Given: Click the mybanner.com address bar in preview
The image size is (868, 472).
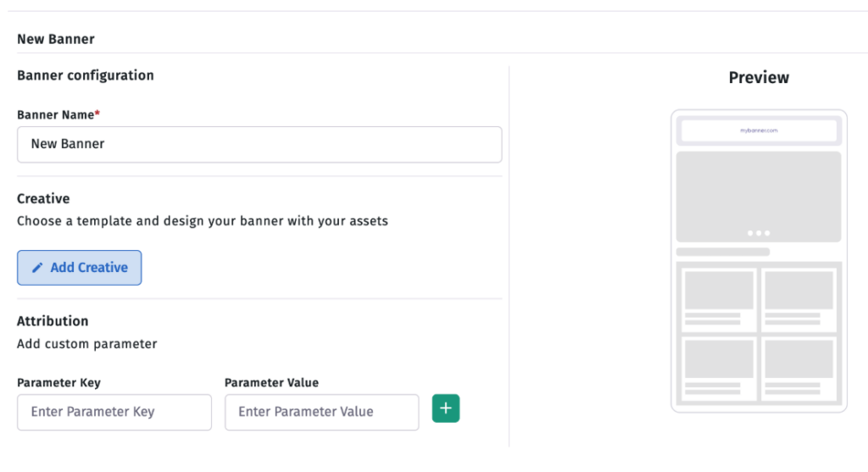Looking at the screenshot, I should (759, 130).
